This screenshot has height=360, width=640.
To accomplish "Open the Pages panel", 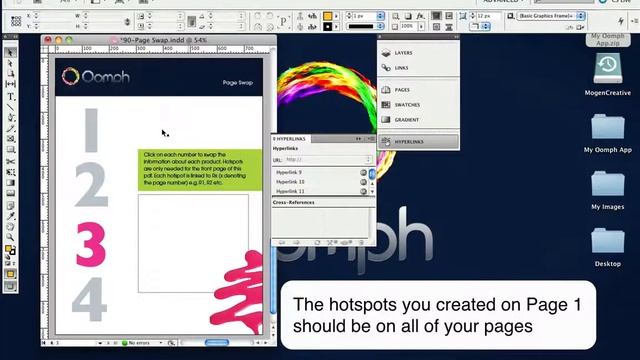I will coord(418,90).
